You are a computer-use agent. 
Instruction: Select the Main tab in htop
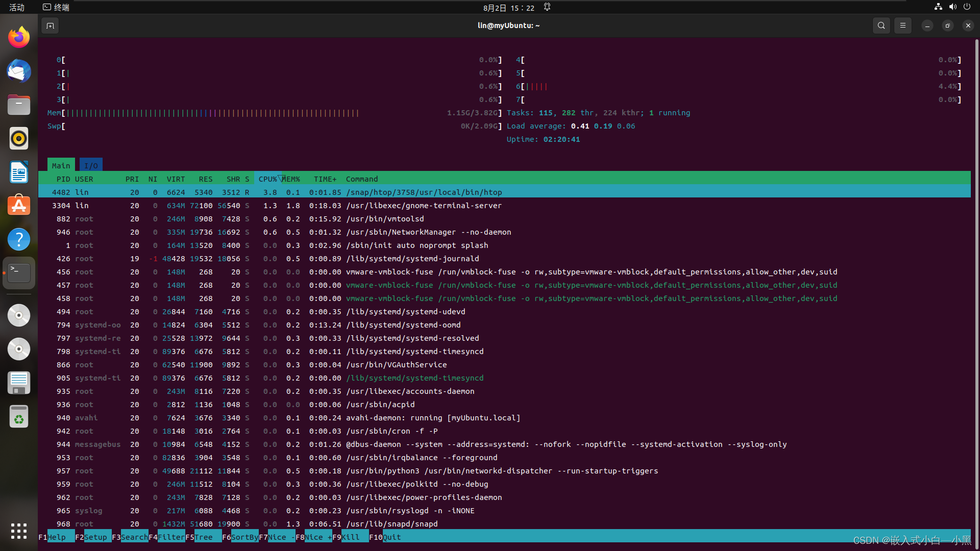(x=61, y=165)
